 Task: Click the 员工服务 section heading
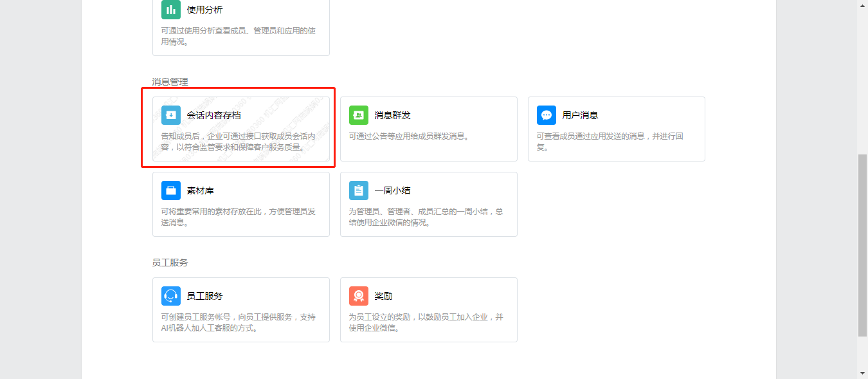click(x=170, y=263)
